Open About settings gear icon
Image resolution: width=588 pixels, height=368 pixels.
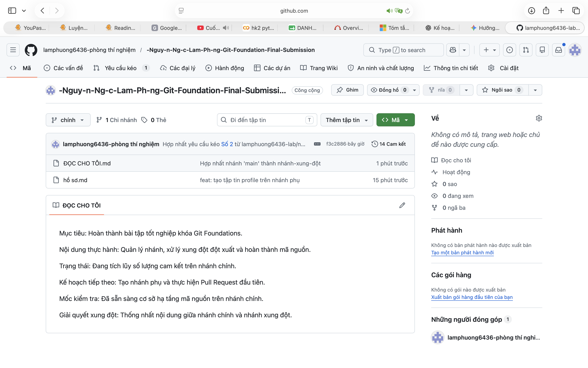(539, 118)
